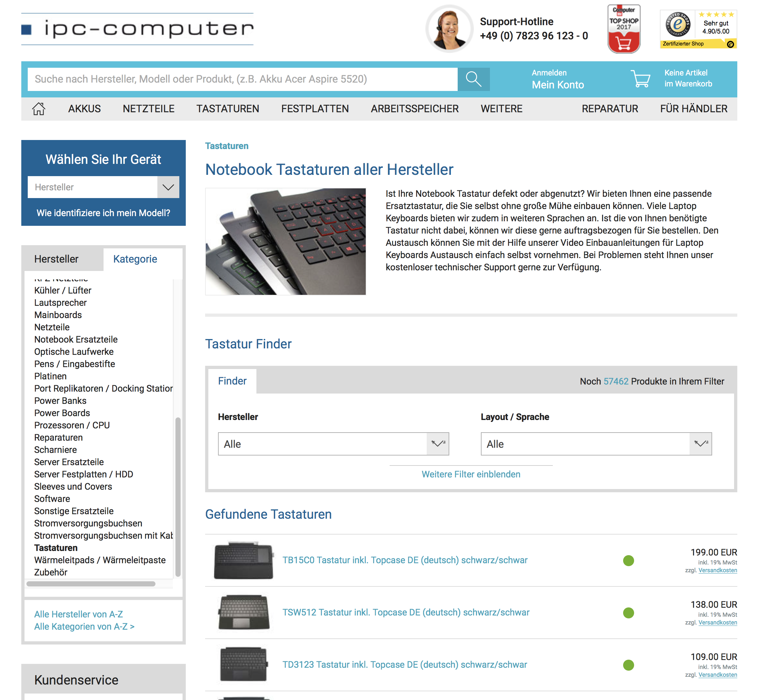Open the NETZTEILE menu
This screenshot has height=700, width=776.
(148, 109)
